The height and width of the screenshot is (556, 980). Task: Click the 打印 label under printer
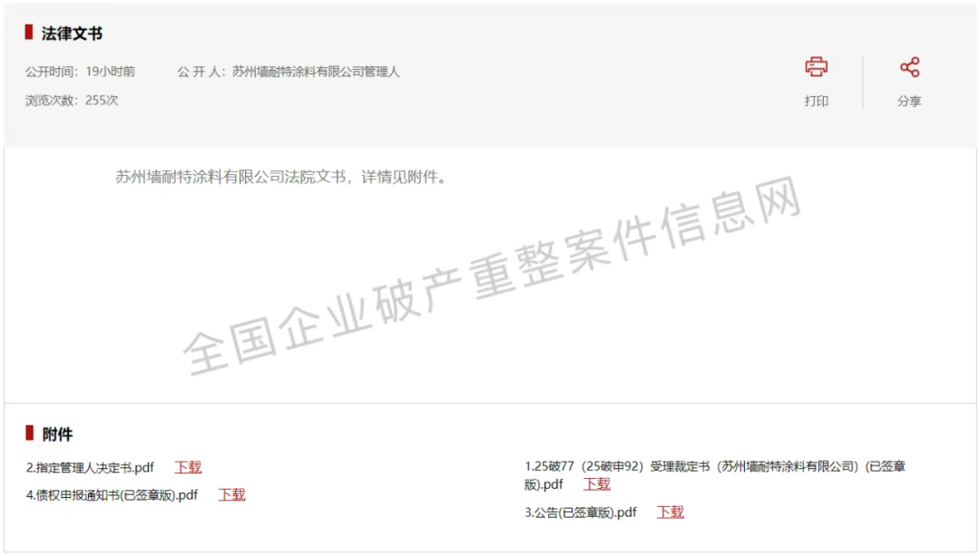816,102
